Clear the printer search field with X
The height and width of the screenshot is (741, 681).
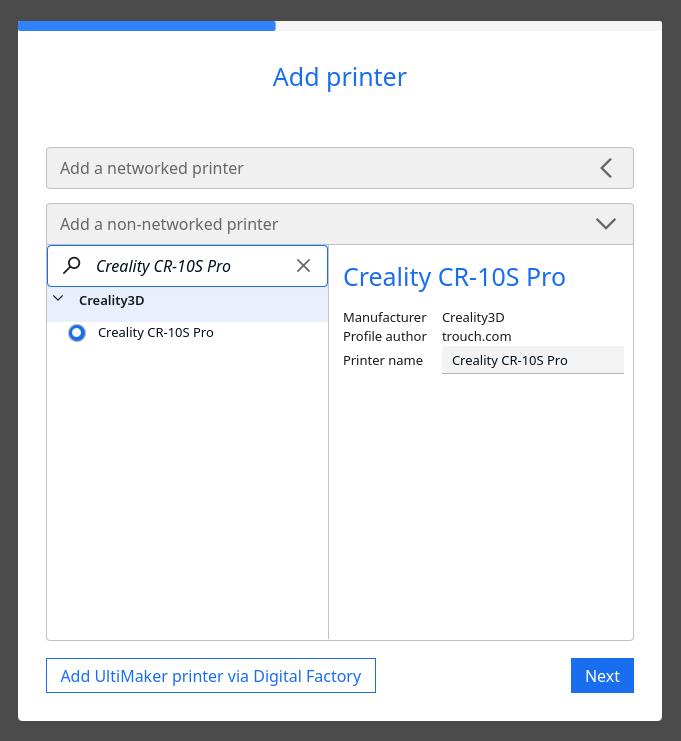tap(303, 266)
